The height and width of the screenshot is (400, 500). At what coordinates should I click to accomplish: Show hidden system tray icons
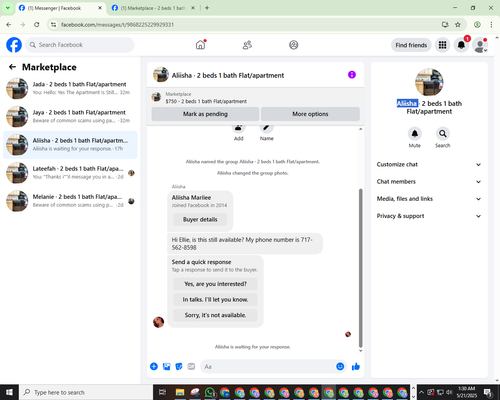tap(421, 392)
